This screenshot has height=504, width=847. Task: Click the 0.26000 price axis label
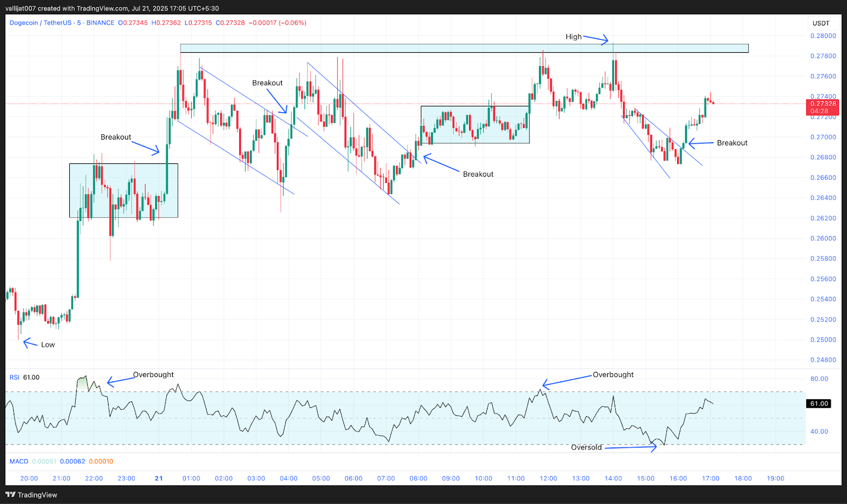(823, 239)
